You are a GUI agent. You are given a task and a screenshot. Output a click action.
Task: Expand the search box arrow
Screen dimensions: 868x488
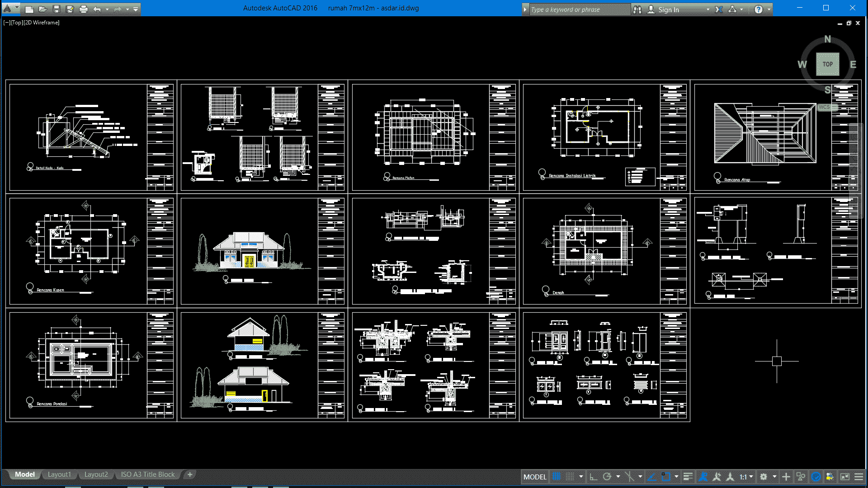click(525, 9)
